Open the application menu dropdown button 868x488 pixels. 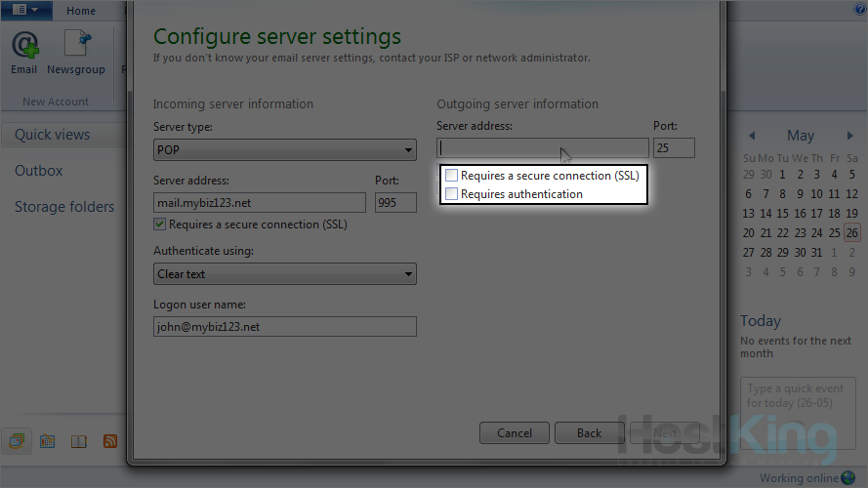26,10
